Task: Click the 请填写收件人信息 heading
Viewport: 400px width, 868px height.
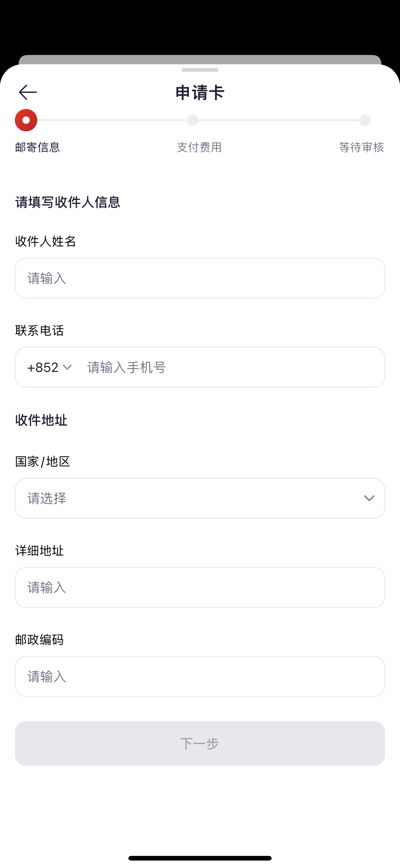Action: [x=68, y=202]
